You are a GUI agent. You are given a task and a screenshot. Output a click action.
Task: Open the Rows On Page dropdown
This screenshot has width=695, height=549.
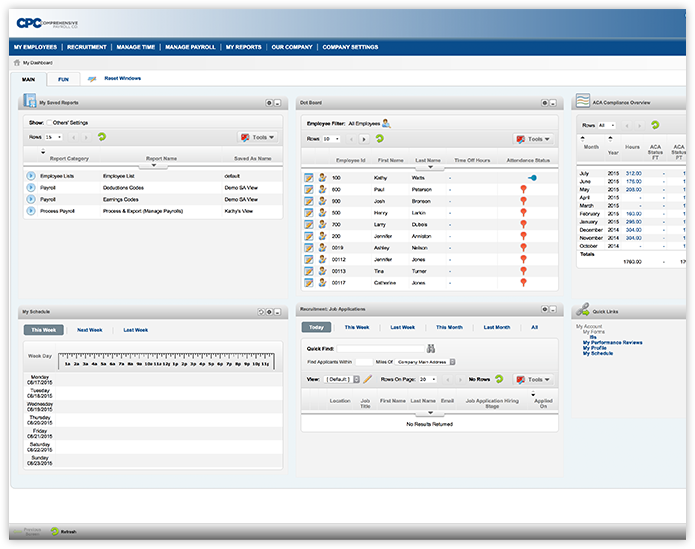click(428, 379)
